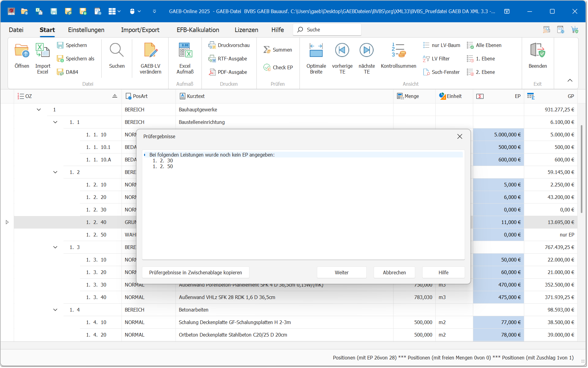Click the Suchen magnifier icon
The width and height of the screenshot is (588, 368).
(117, 51)
